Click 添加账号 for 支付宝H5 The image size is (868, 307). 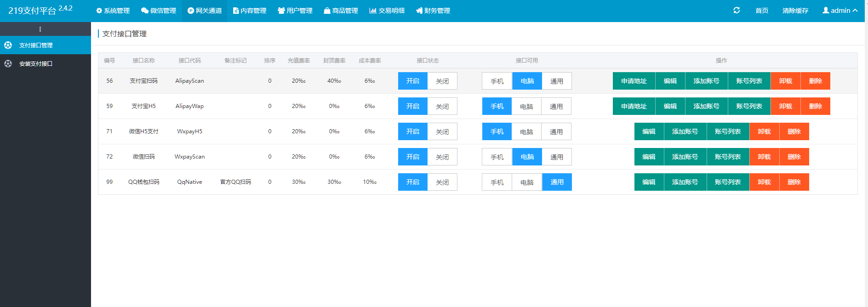[707, 106]
